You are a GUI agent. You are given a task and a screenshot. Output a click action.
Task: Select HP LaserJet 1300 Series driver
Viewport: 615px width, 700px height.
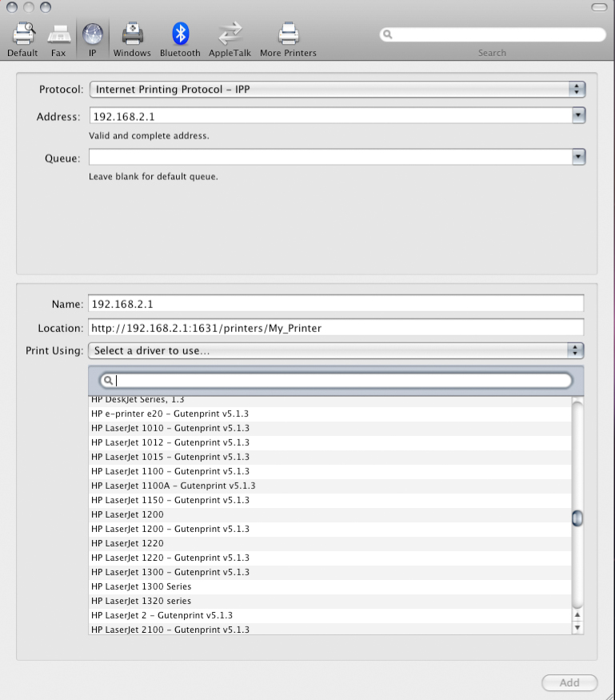pyautogui.click(x=329, y=586)
